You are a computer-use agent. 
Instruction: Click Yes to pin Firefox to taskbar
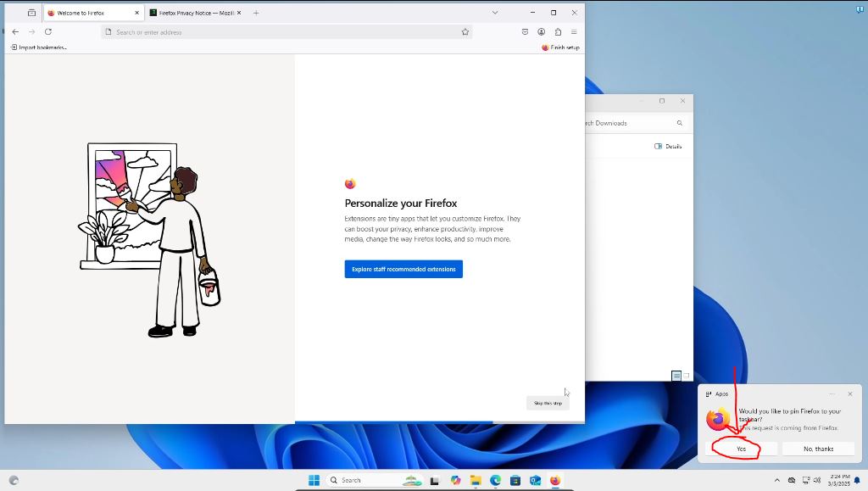pos(741,449)
